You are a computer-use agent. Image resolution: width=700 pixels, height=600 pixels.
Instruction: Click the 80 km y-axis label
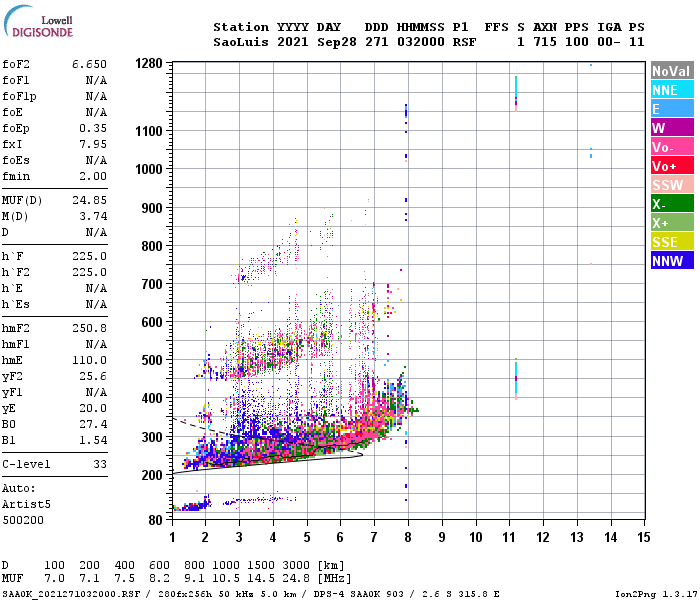click(x=155, y=520)
